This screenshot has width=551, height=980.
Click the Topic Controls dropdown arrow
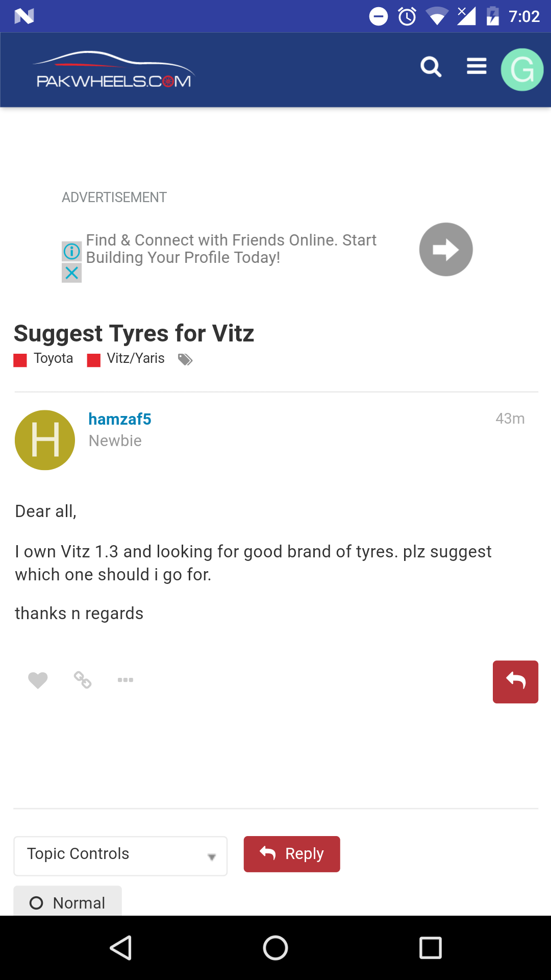pos(212,857)
